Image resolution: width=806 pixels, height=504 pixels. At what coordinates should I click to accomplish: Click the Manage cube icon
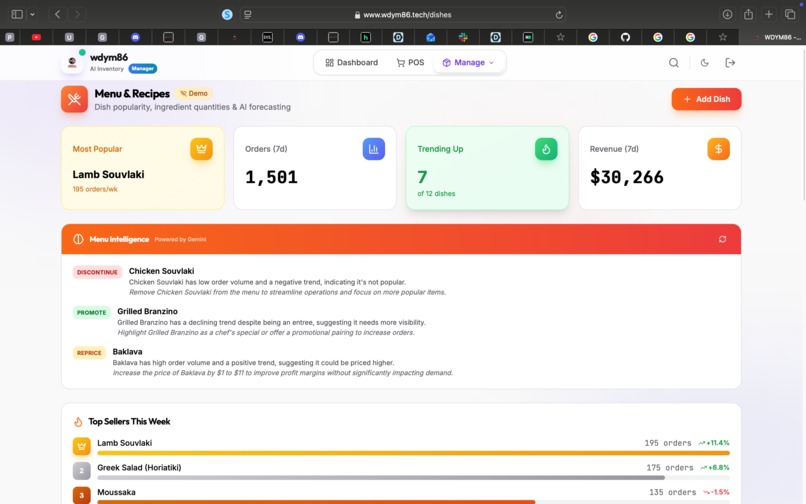point(446,63)
